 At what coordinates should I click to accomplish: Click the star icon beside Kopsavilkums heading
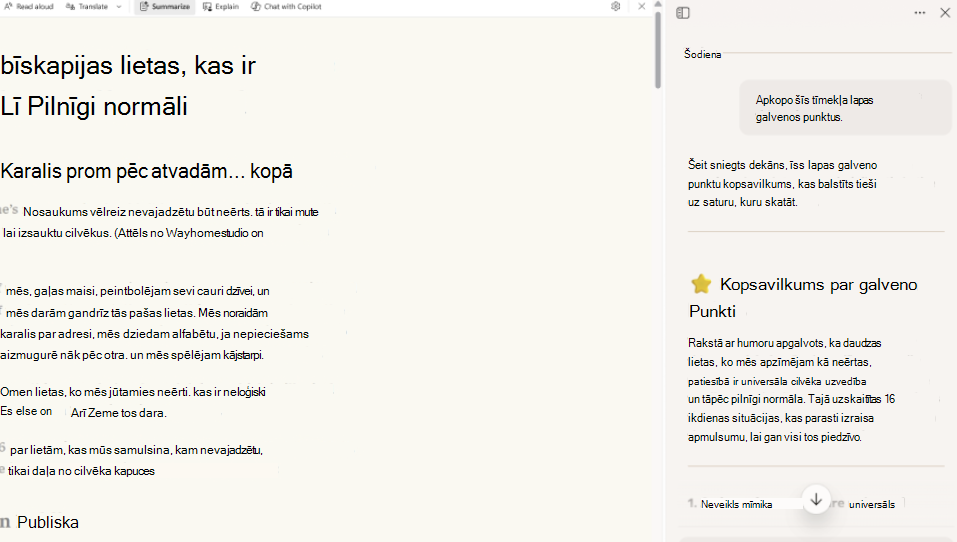701,284
